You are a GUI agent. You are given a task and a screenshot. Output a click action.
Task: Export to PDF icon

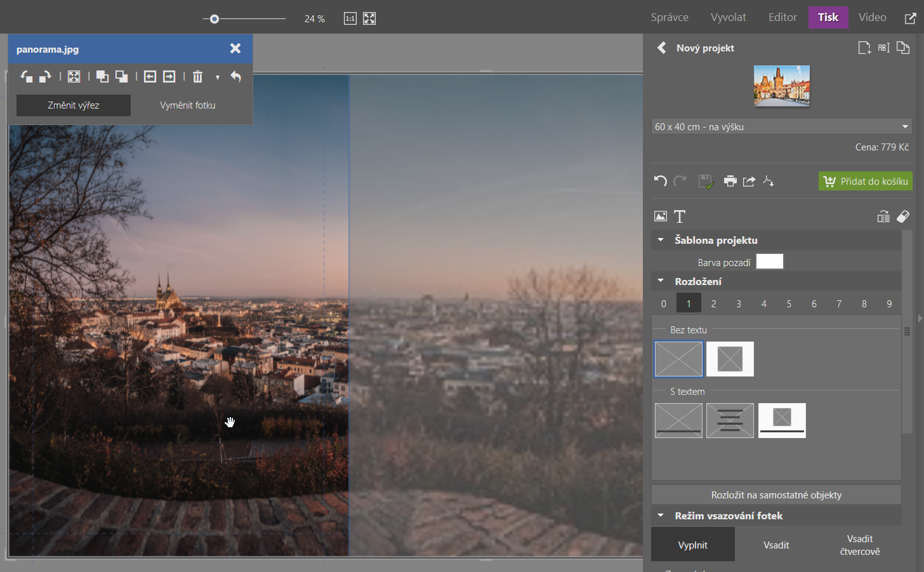769,182
